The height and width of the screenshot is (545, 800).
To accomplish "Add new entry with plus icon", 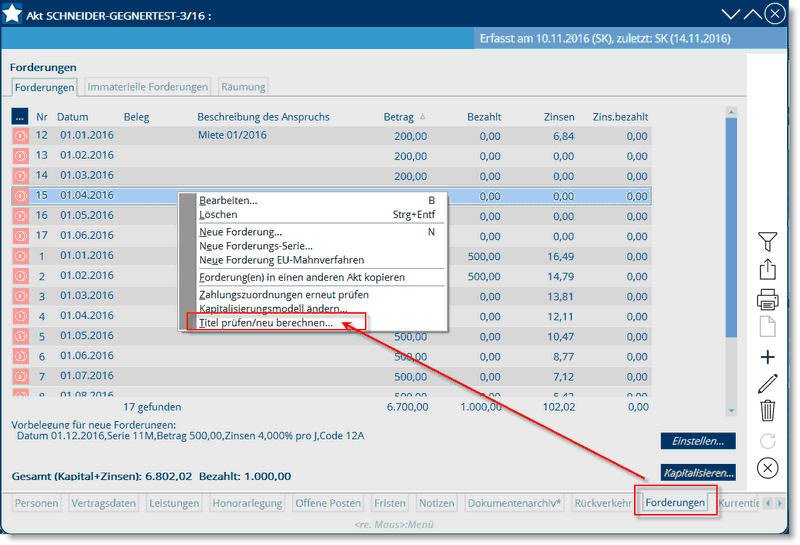I will coord(767,357).
